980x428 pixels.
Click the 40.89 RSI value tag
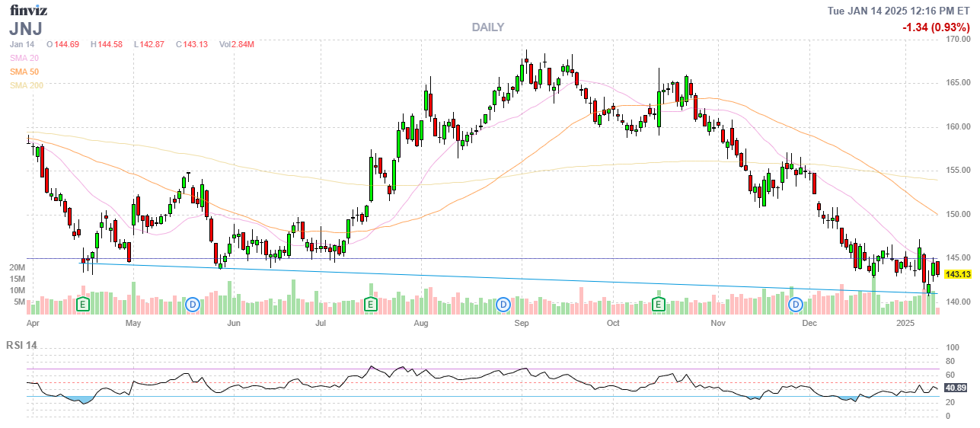956,388
